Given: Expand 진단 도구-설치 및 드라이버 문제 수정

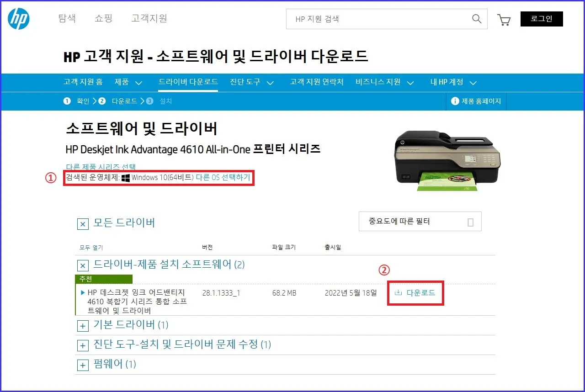Looking at the screenshot, I should point(83,345).
